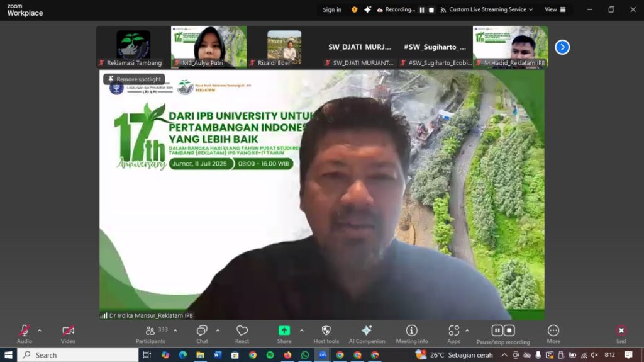
Task: Select Rizaldi Boer participant thumbnail
Action: coord(284,47)
